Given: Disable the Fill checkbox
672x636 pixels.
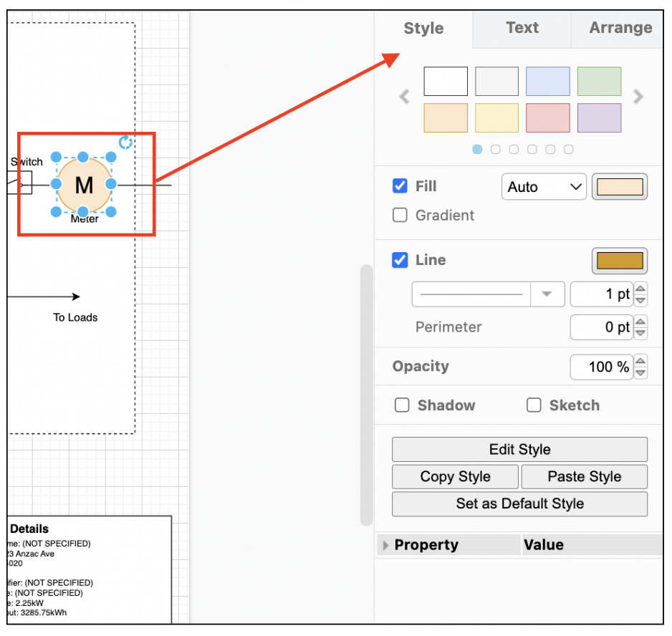Looking at the screenshot, I should pos(400,185).
